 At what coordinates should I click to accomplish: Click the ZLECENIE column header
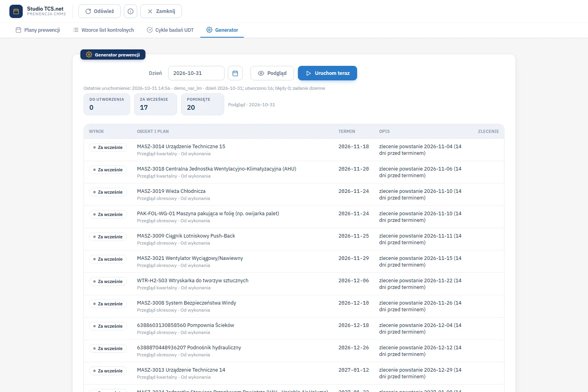[488, 131]
